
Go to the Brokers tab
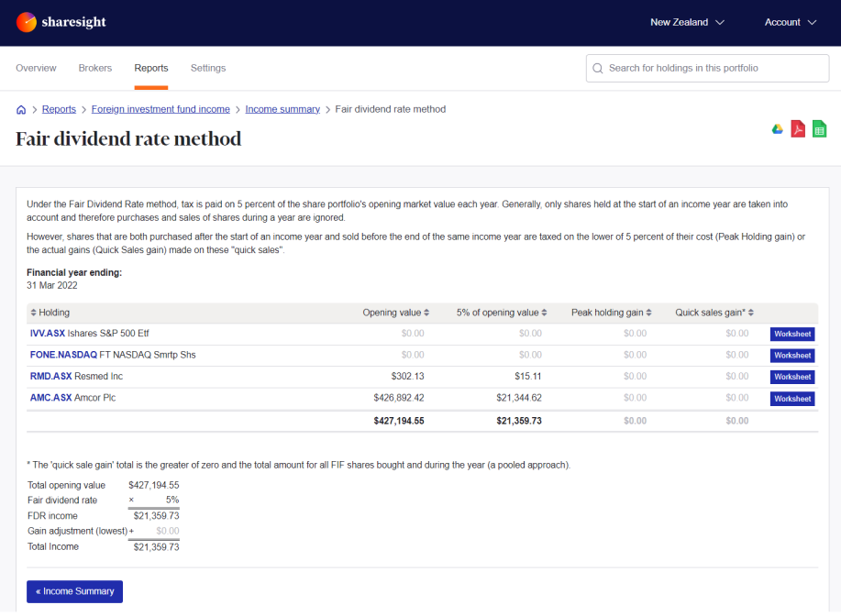click(95, 68)
